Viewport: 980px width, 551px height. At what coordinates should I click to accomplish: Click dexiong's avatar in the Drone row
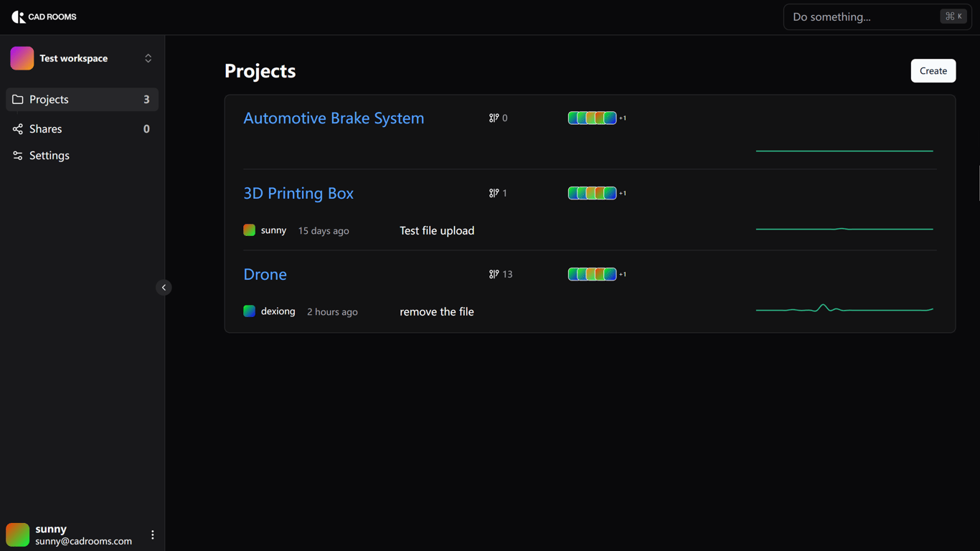click(249, 311)
